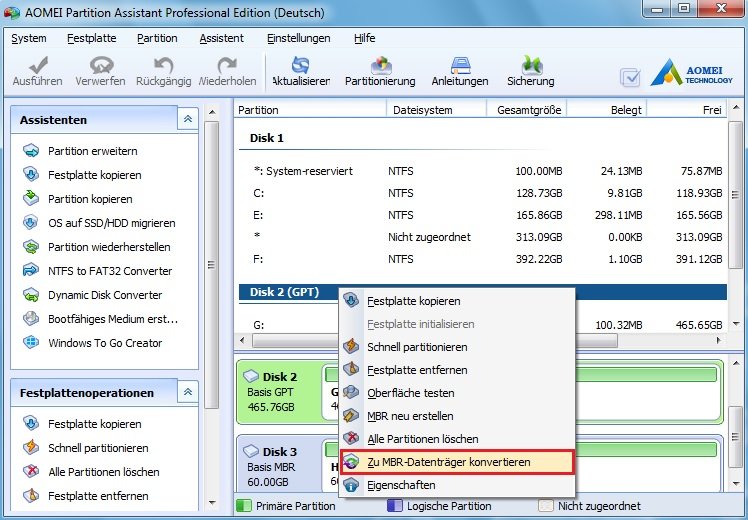This screenshot has width=748, height=520.
Task: Start the Partition erweitern wizard
Action: click(93, 151)
